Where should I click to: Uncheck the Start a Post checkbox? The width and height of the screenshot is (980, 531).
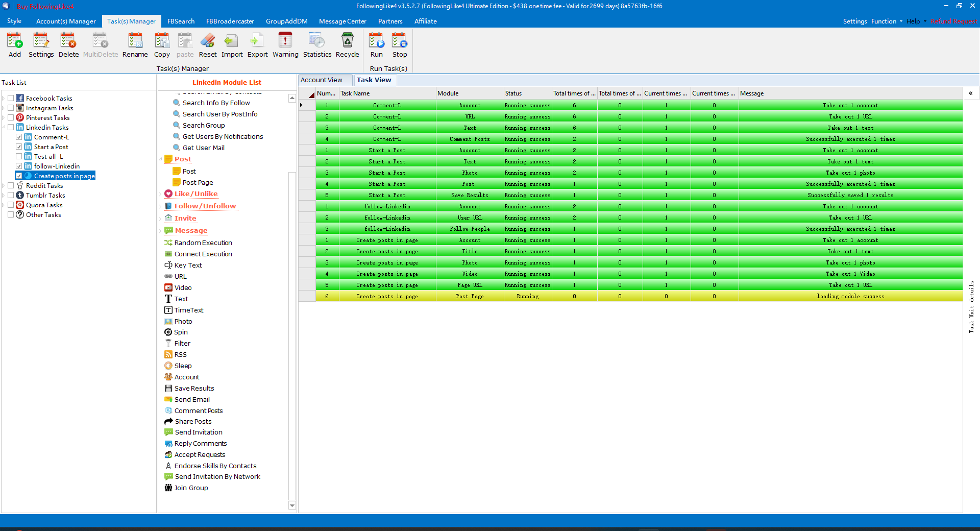pyautogui.click(x=19, y=147)
